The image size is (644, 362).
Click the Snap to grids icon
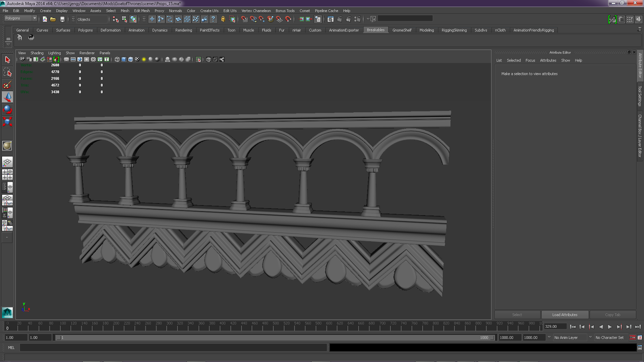tap(244, 19)
